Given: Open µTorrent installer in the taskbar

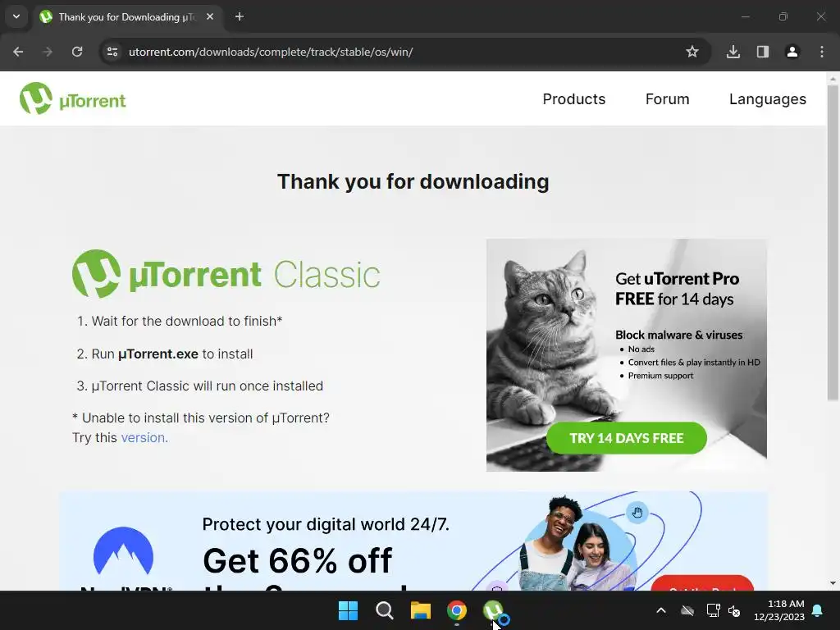Looking at the screenshot, I should point(493,610).
